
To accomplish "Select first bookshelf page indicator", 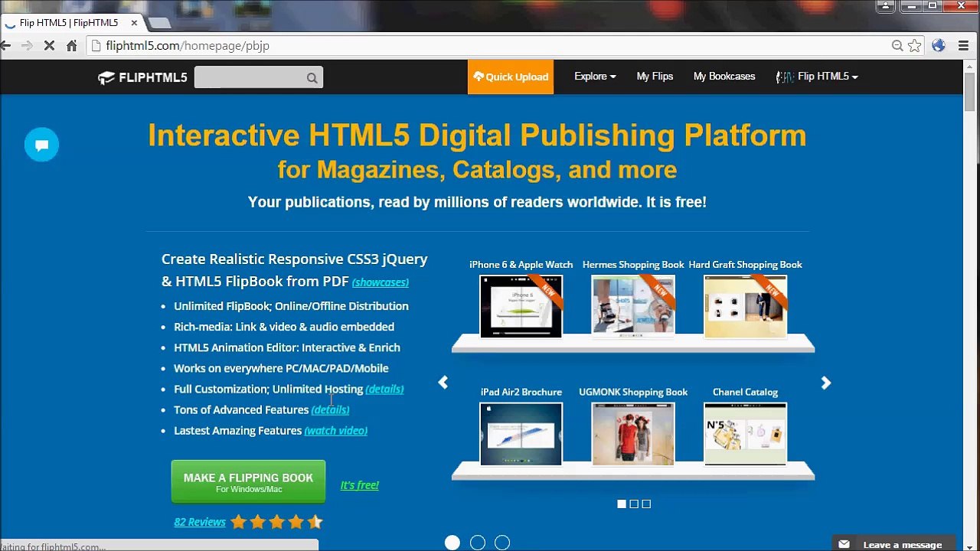I will tap(622, 504).
